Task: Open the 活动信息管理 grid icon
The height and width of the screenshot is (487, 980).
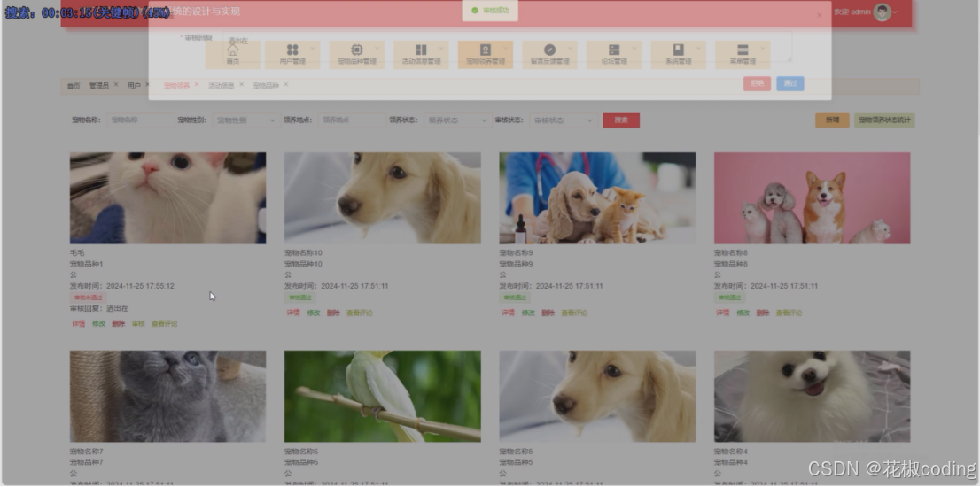Action: click(421, 50)
